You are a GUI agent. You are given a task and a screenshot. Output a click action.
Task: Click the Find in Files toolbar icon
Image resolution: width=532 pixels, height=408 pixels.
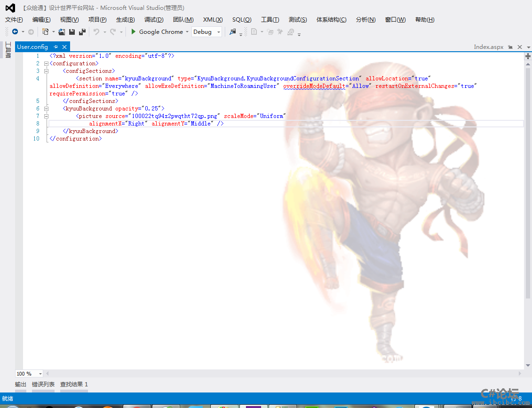(x=233, y=32)
